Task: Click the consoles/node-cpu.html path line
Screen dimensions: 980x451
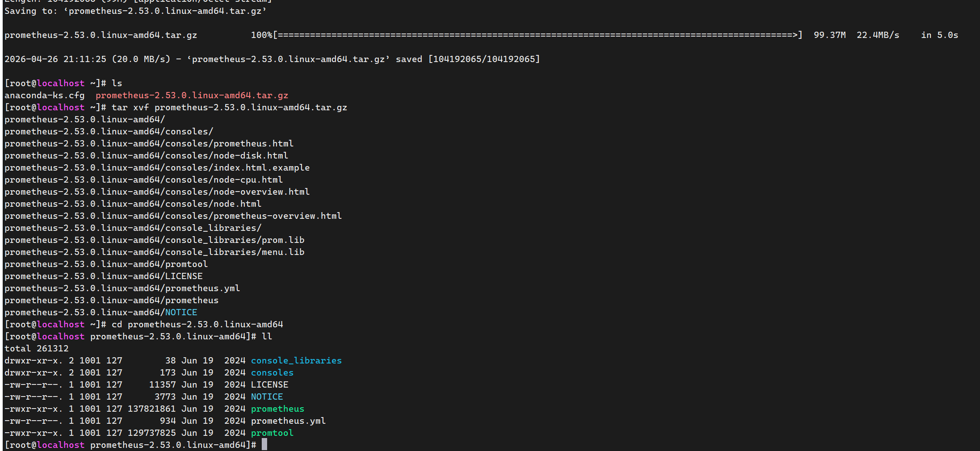Action: click(x=143, y=180)
